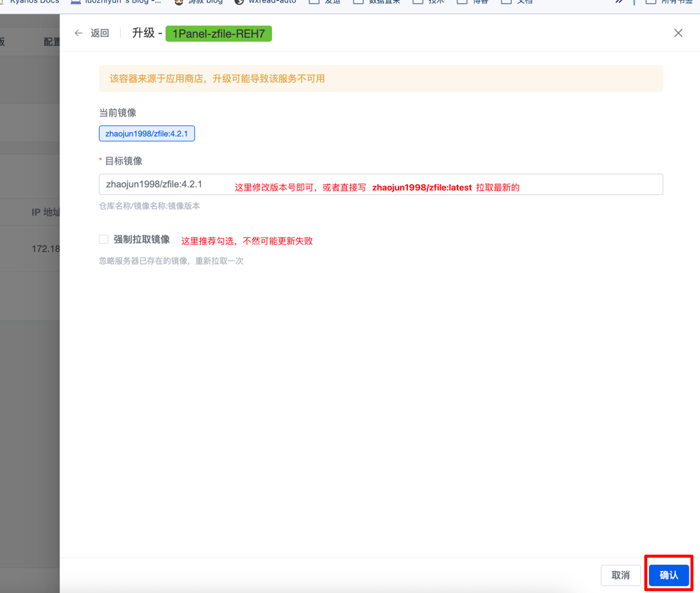Switch to the 配置 tab behind the drawer
This screenshot has width=700, height=593.
(52, 42)
